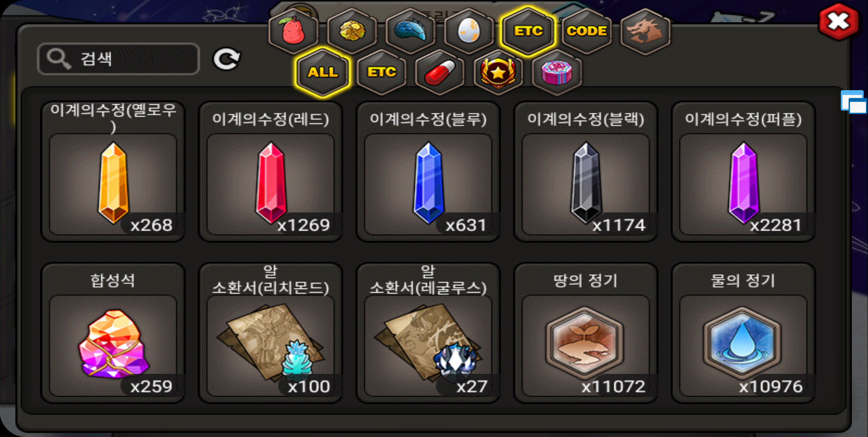This screenshot has width=868, height=437.
Task: Open the spotted egg category tab
Action: (x=469, y=31)
